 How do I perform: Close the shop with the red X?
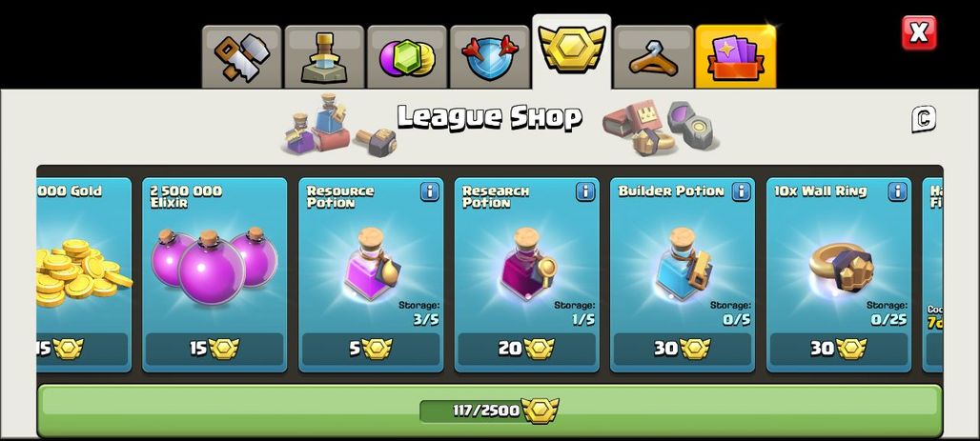(x=919, y=32)
